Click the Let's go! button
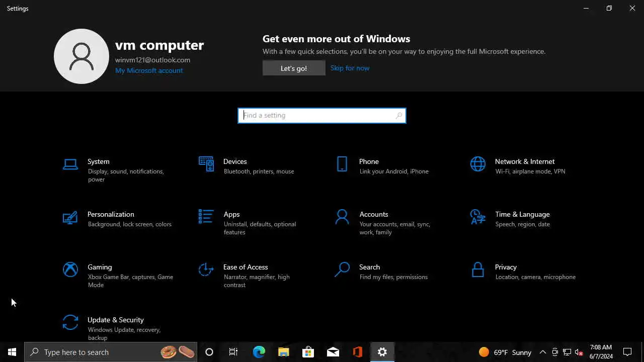Image resolution: width=644 pixels, height=362 pixels. 294,68
